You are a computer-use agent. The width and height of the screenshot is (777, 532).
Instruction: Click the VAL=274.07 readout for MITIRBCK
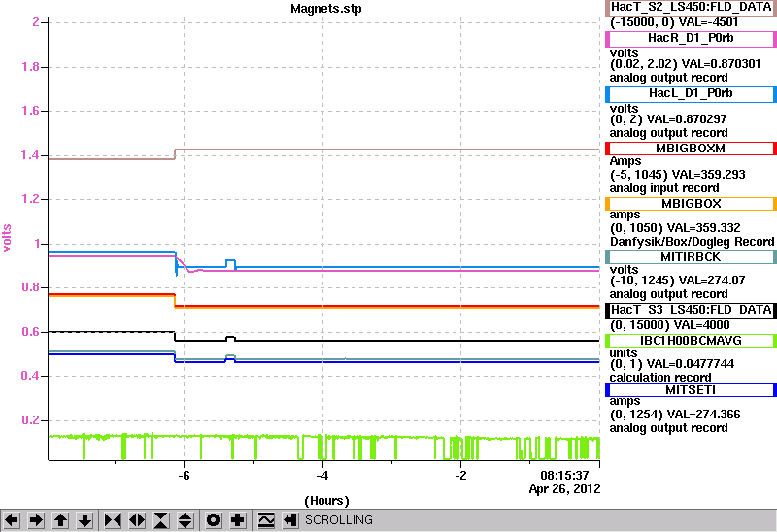pyautogui.click(x=712, y=281)
